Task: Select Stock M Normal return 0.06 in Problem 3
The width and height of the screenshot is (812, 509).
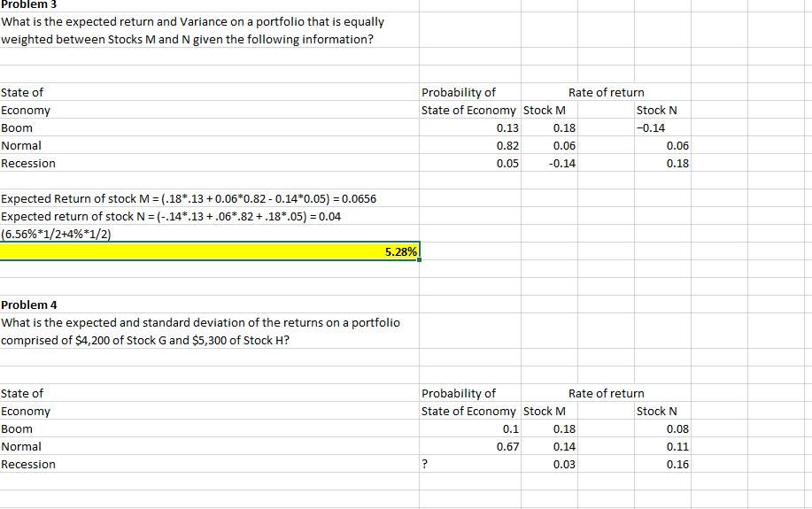Action: (x=564, y=145)
